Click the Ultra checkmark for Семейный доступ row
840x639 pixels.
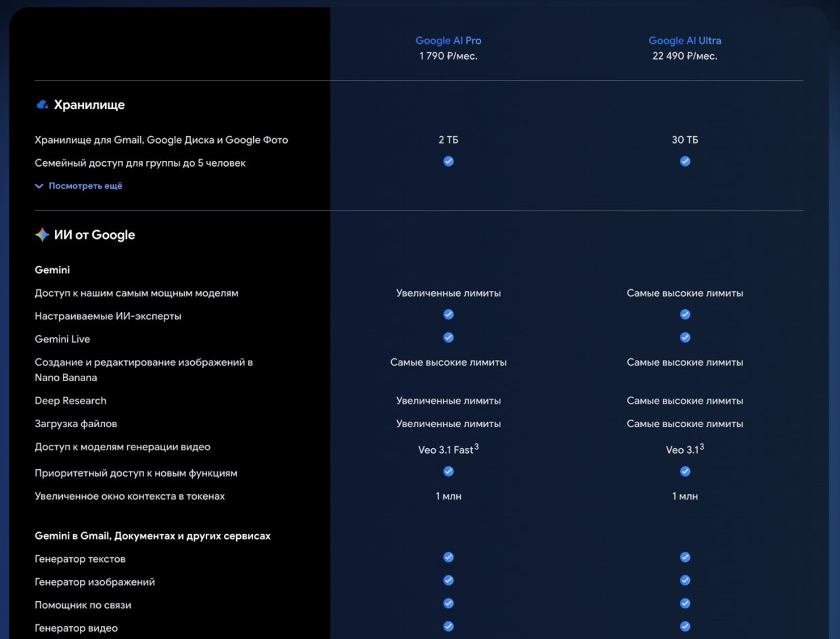(x=685, y=162)
